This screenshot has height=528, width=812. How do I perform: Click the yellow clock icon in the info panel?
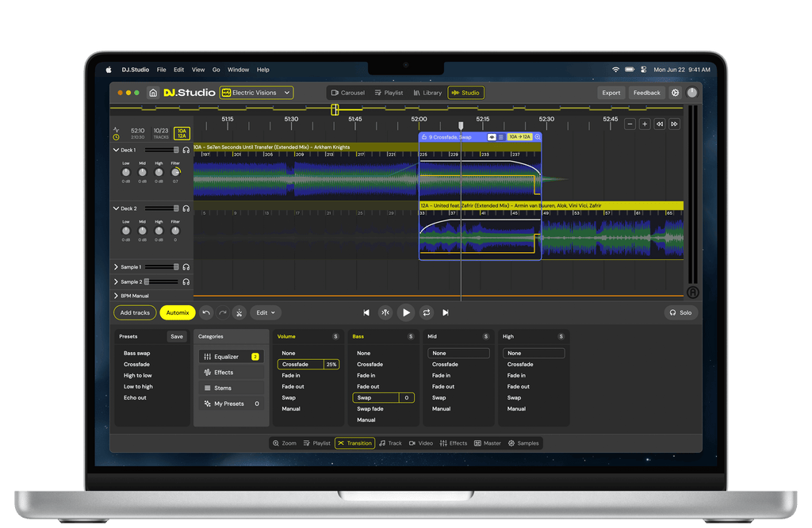[x=116, y=137]
